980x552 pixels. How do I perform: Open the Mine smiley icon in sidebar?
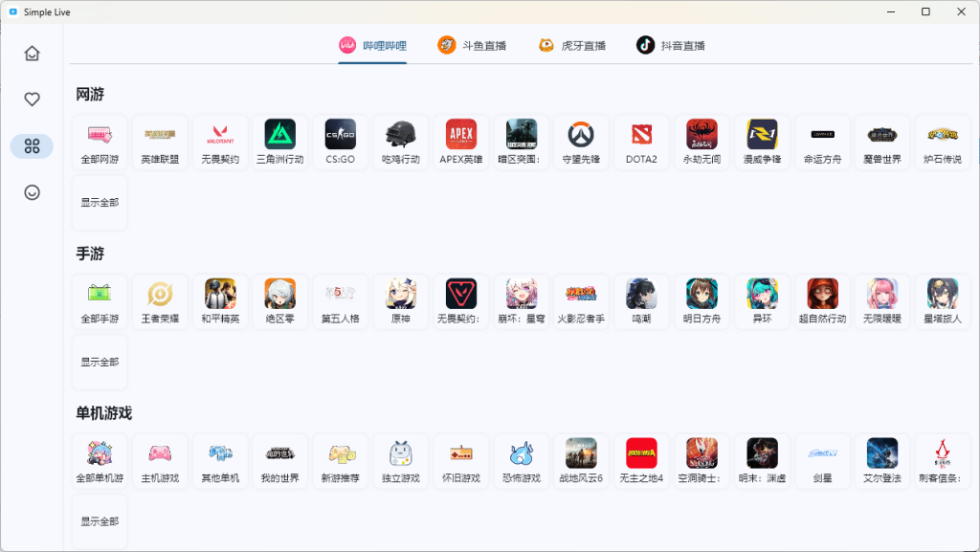click(x=32, y=191)
